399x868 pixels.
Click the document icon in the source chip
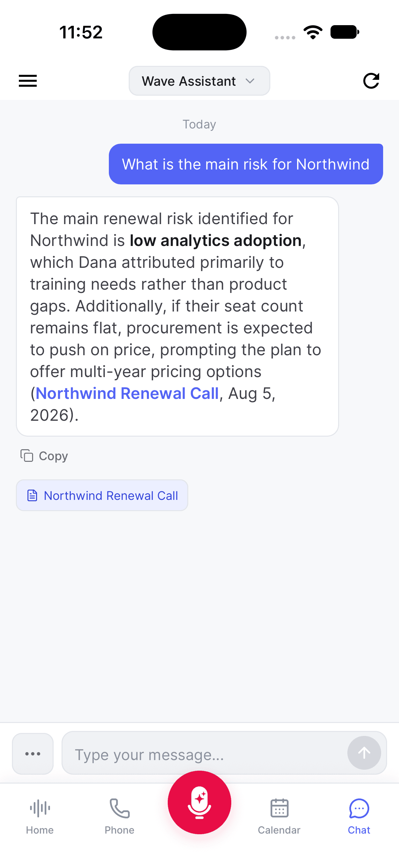click(x=32, y=496)
